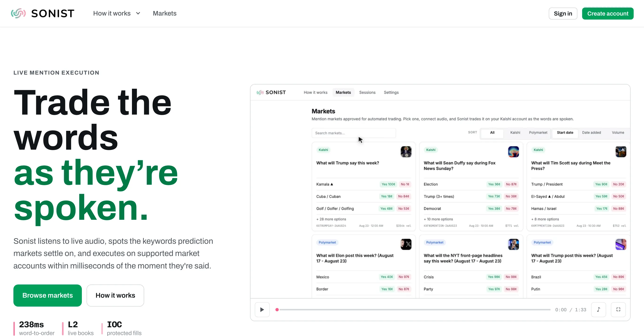Click the Polymarket badge on Elon card
The image size is (644, 336).
pyautogui.click(x=327, y=242)
